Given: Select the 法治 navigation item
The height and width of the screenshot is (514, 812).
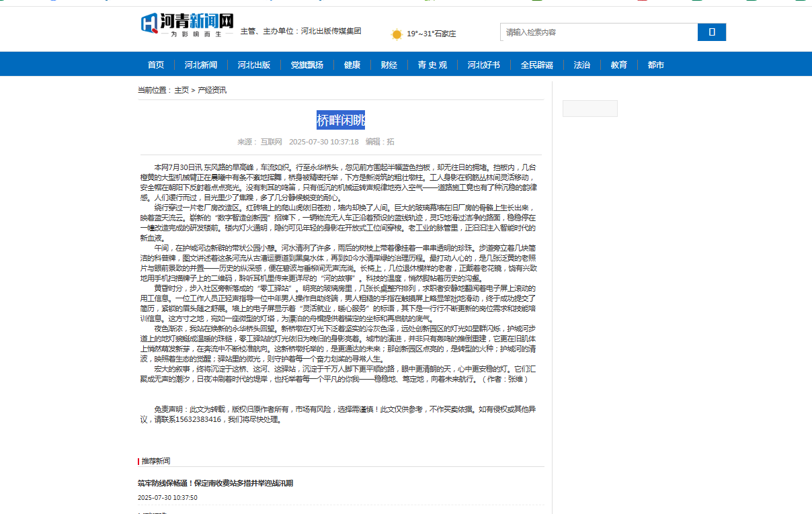Looking at the screenshot, I should point(581,65).
